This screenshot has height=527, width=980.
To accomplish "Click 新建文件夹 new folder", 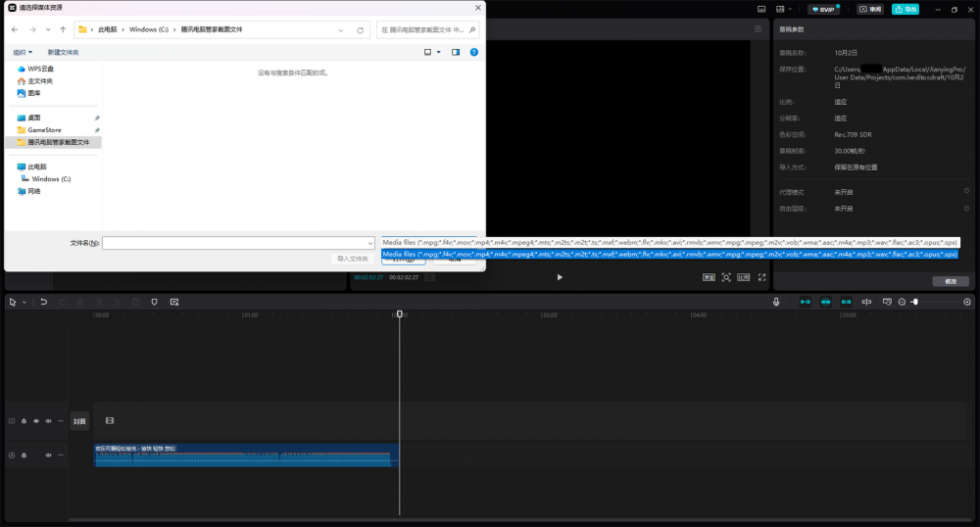I will pyautogui.click(x=63, y=53).
